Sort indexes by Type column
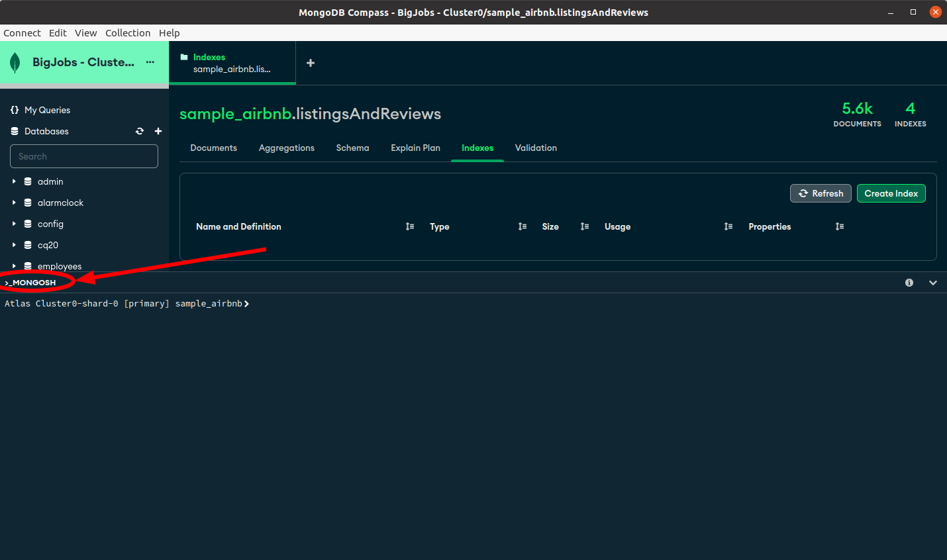This screenshot has width=947, height=560. (523, 226)
